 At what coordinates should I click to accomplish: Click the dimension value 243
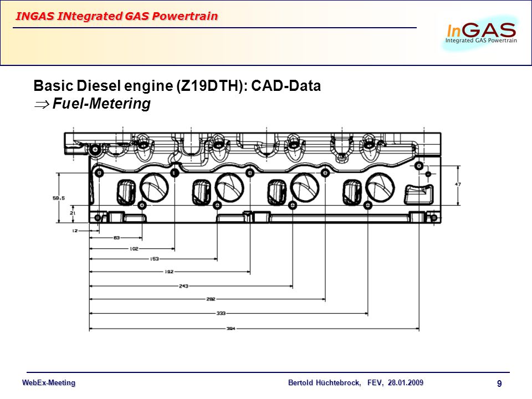[x=183, y=286]
